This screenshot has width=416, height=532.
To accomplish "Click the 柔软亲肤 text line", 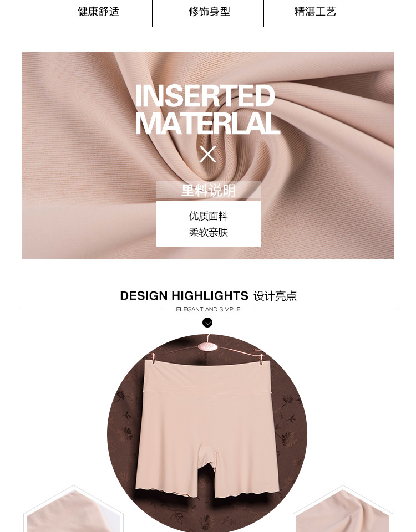I will coord(208,232).
